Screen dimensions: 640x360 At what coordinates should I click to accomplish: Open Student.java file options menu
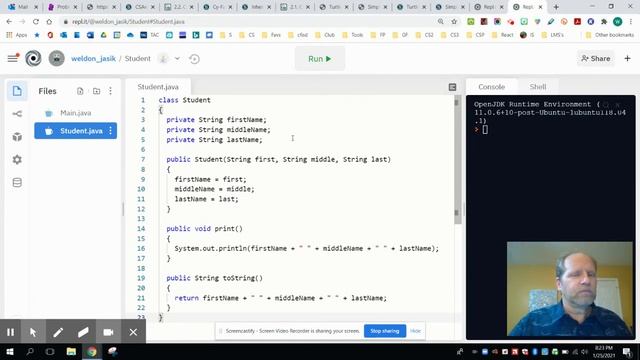[x=111, y=131]
